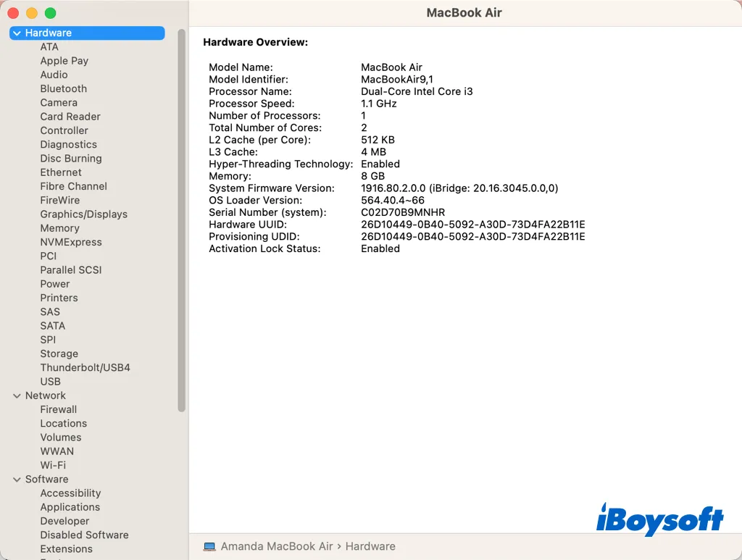Image resolution: width=742 pixels, height=560 pixels.
Task: Select NVMExpress from the hardware list
Action: pyautogui.click(x=71, y=242)
